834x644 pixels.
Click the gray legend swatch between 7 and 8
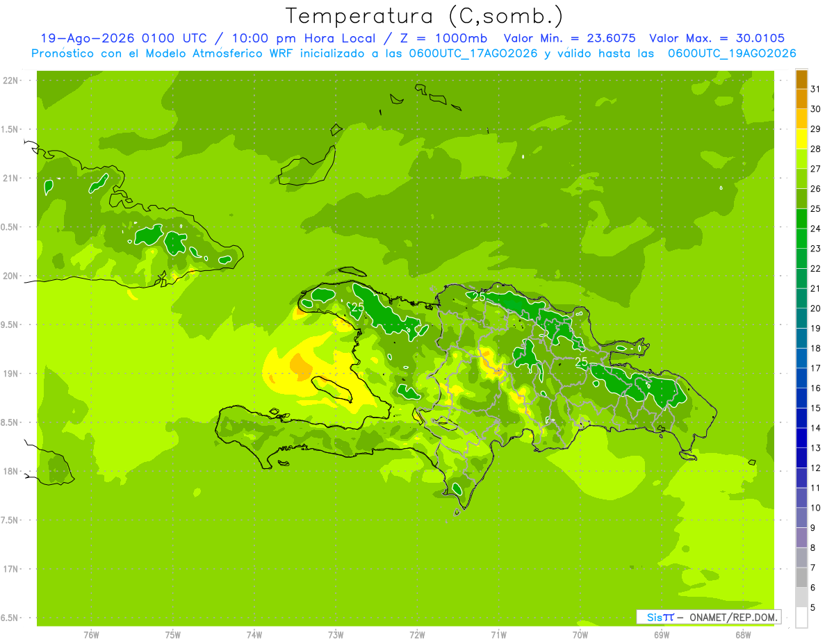coord(801,558)
